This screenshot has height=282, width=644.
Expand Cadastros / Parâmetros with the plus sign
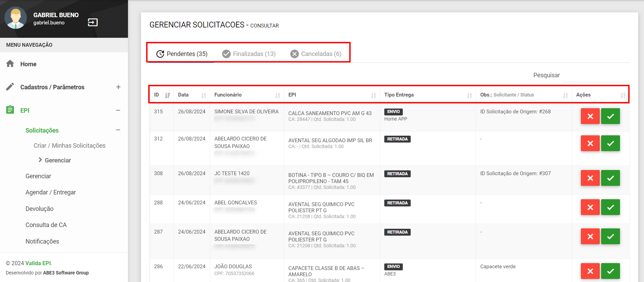tap(118, 87)
